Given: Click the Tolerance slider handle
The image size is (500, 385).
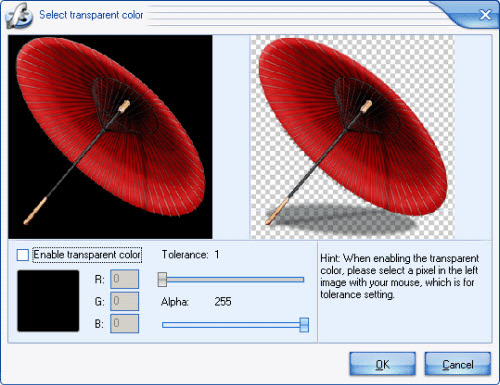Looking at the screenshot, I should (162, 279).
